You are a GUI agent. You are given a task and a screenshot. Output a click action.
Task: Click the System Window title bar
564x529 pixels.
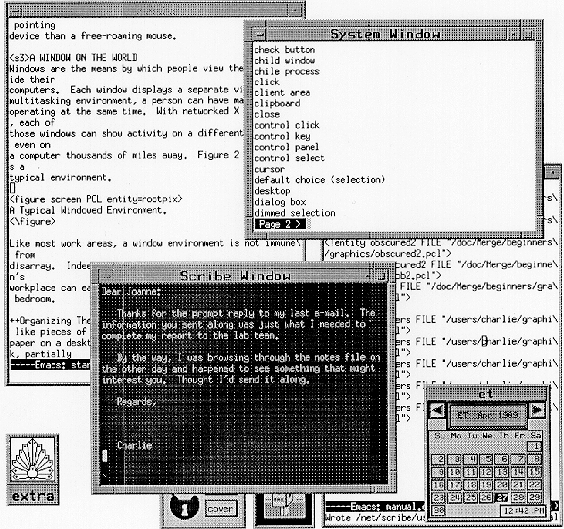[x=386, y=34]
